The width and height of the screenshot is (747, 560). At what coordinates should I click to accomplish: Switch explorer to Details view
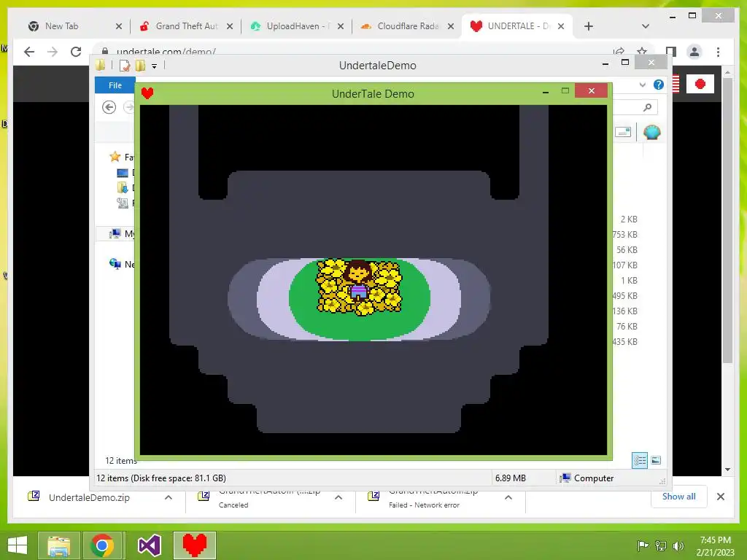(x=640, y=461)
